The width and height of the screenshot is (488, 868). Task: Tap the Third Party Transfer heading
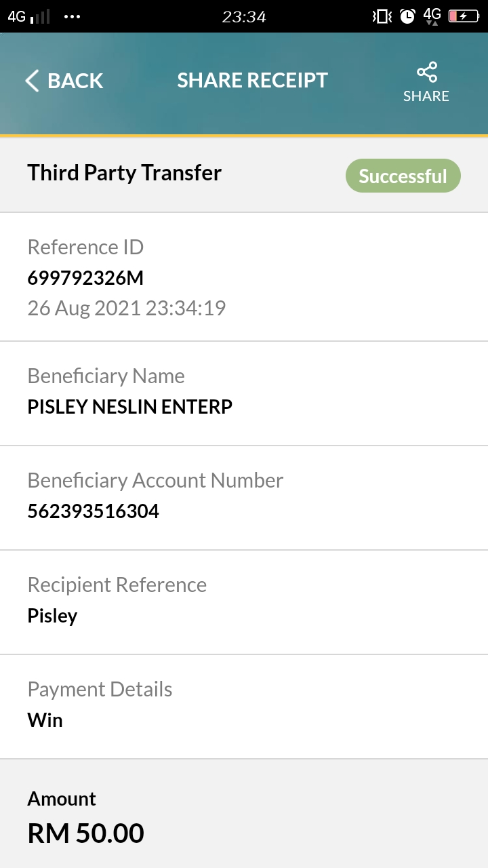pyautogui.click(x=125, y=173)
